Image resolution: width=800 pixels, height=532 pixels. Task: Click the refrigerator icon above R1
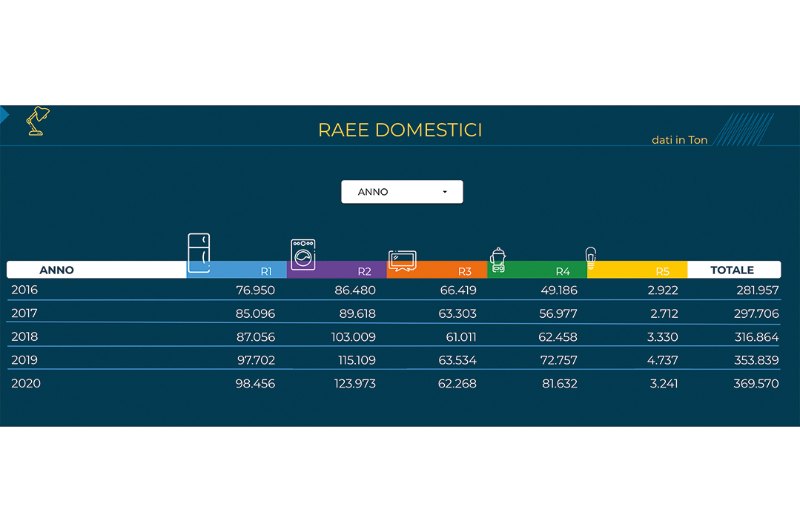[199, 253]
